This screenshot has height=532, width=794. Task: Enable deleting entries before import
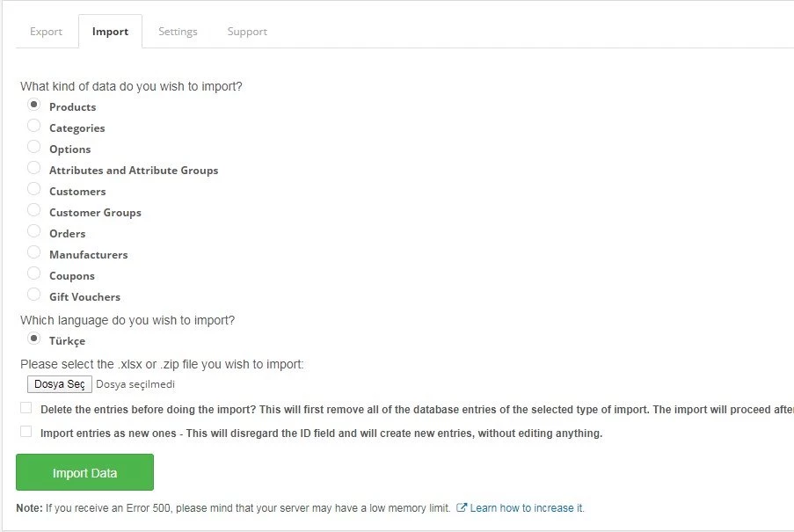[x=26, y=407]
